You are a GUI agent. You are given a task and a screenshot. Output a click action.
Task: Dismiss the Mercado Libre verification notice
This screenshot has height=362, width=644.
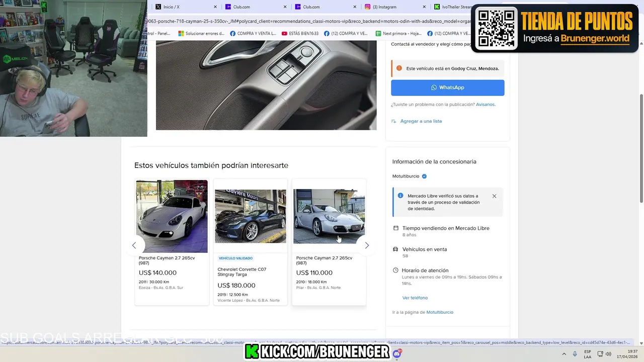click(x=494, y=196)
